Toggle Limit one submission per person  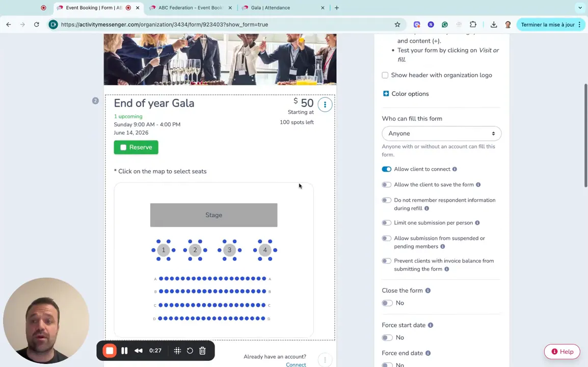(x=386, y=223)
